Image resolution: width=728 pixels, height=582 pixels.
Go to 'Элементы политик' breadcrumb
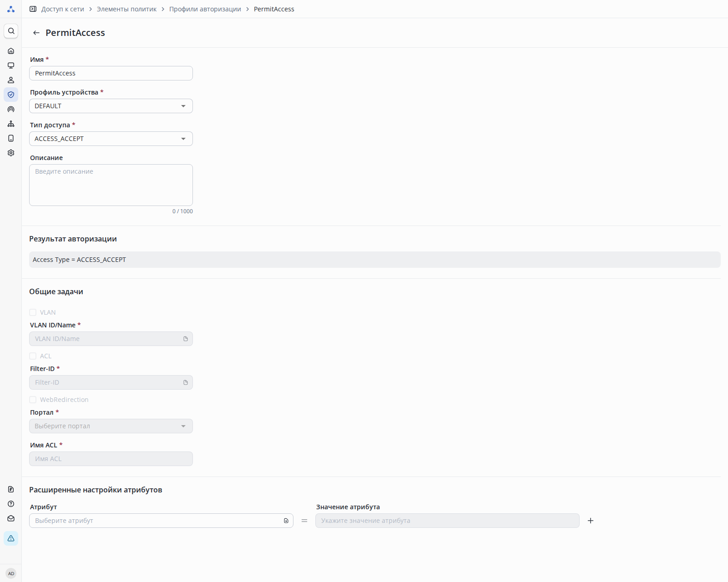[x=126, y=9]
